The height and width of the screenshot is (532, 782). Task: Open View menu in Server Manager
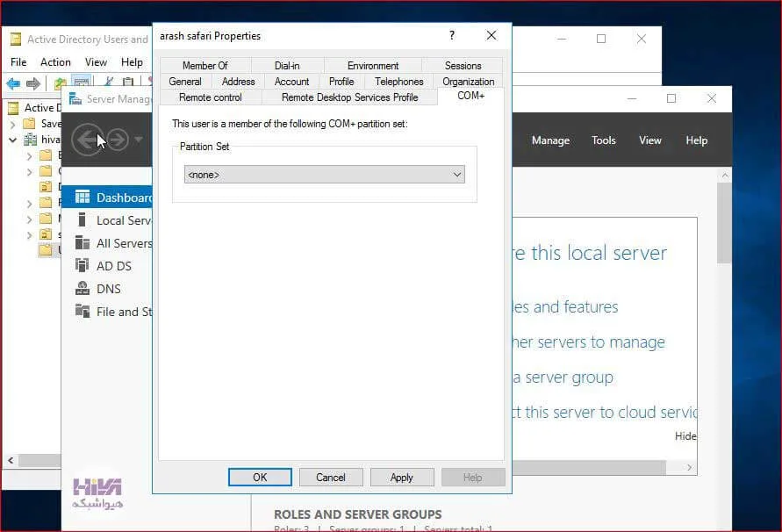pos(650,140)
